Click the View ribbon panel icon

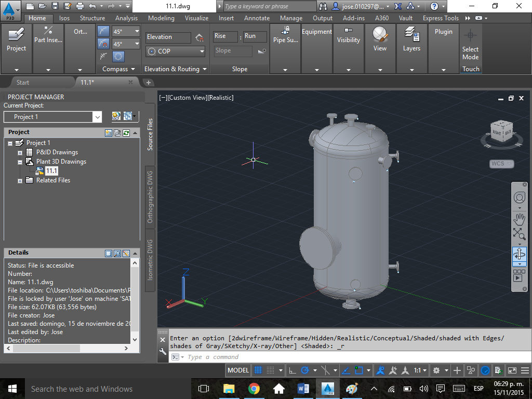click(x=380, y=35)
